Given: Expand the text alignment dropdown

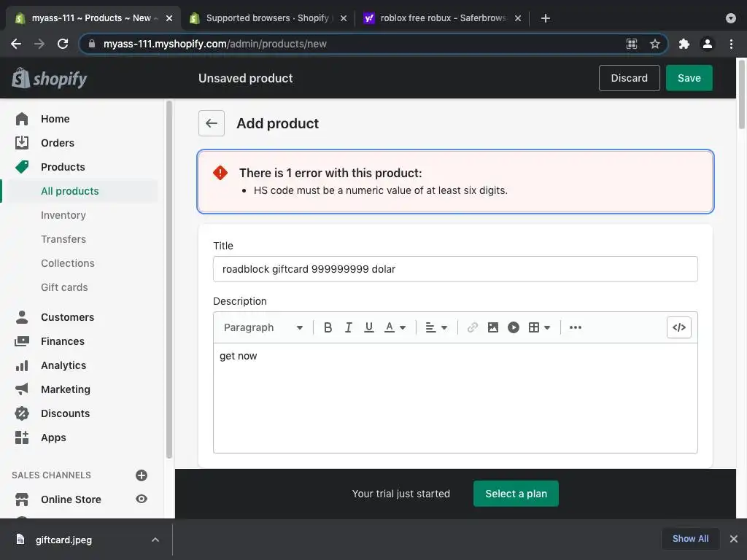Looking at the screenshot, I should click(x=436, y=327).
